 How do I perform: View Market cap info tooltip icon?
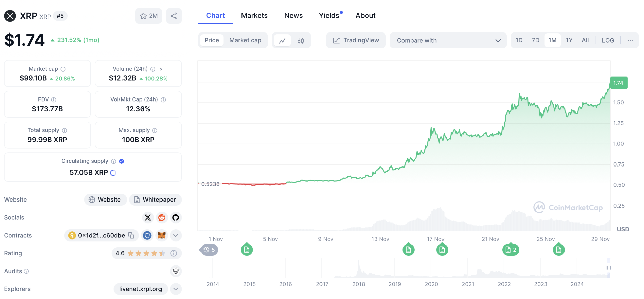63,69
